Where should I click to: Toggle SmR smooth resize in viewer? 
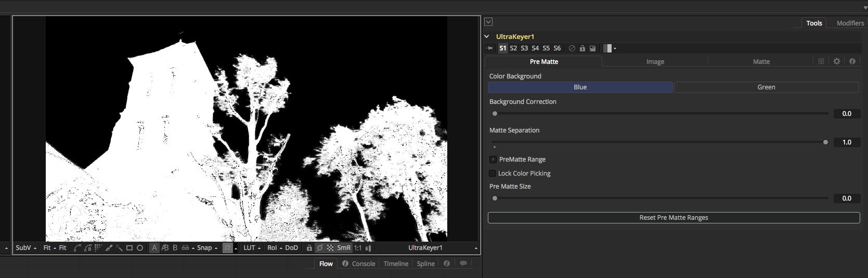344,248
